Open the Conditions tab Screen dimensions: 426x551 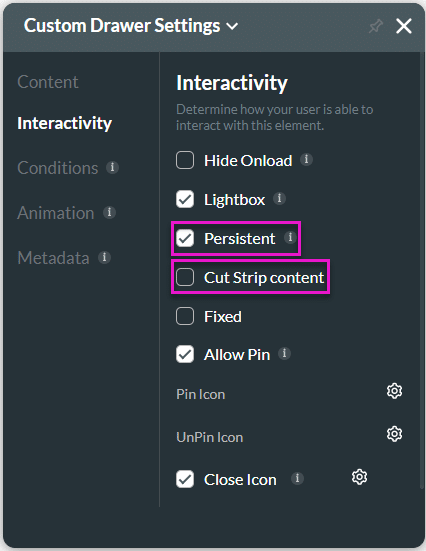click(58, 168)
